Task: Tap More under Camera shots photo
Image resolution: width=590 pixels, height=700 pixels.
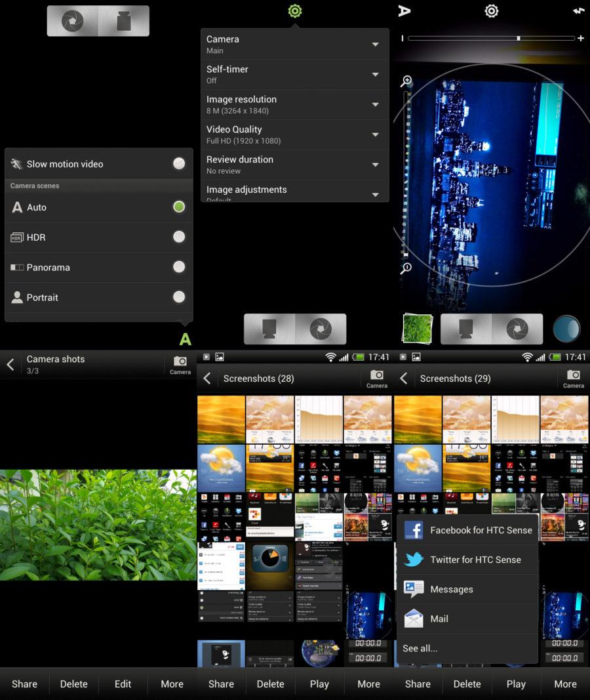Action: tap(172, 684)
